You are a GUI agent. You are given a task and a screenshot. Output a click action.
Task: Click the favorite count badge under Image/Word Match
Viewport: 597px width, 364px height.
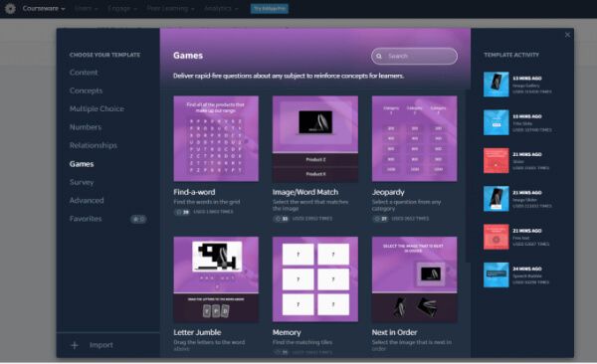282,219
